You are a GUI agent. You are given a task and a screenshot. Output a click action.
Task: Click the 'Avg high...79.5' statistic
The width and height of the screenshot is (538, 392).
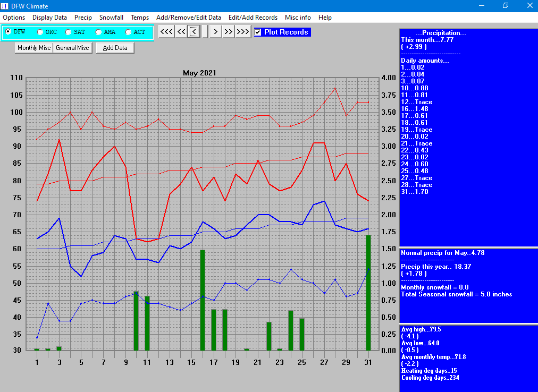(421, 329)
